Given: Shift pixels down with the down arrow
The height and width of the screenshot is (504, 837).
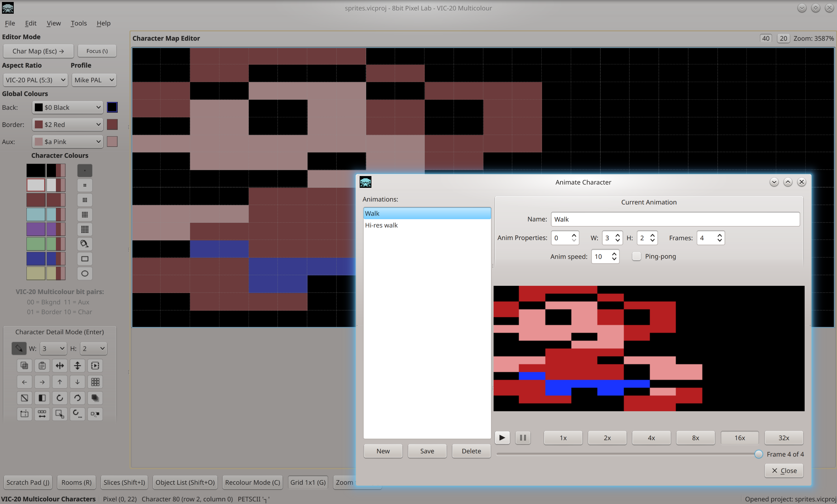Looking at the screenshot, I should click(x=77, y=382).
